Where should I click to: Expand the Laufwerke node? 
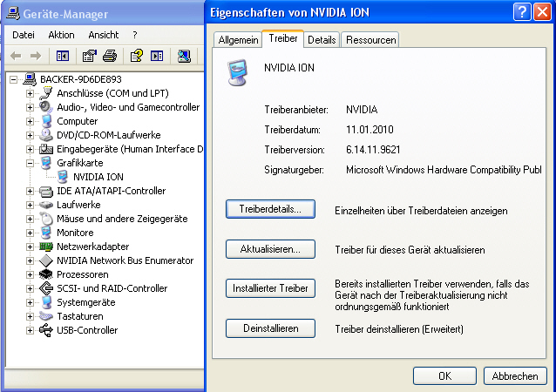pyautogui.click(x=31, y=206)
